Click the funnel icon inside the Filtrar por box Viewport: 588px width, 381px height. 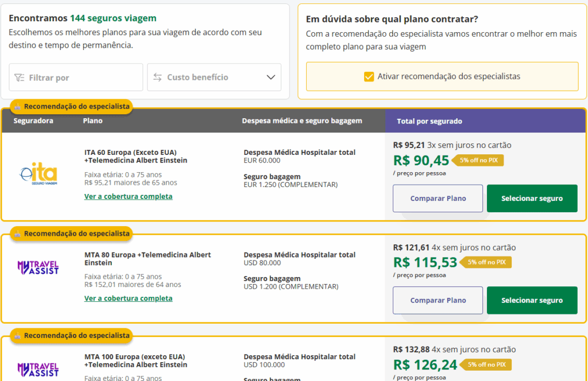pyautogui.click(x=20, y=77)
